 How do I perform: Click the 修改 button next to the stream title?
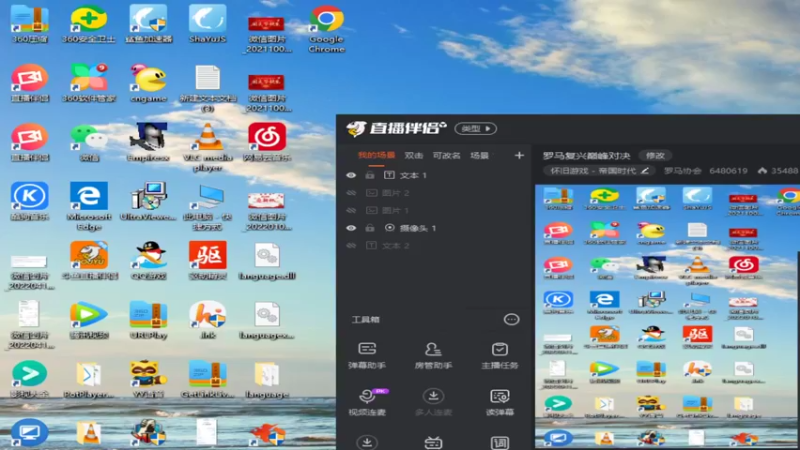(655, 156)
